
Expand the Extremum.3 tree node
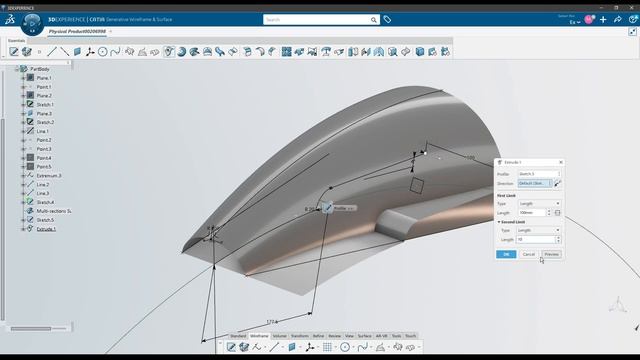23,176
